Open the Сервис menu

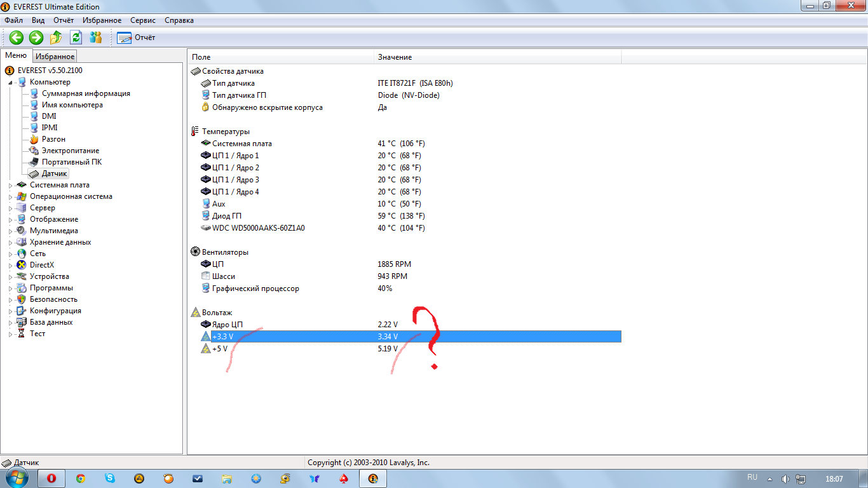click(144, 20)
